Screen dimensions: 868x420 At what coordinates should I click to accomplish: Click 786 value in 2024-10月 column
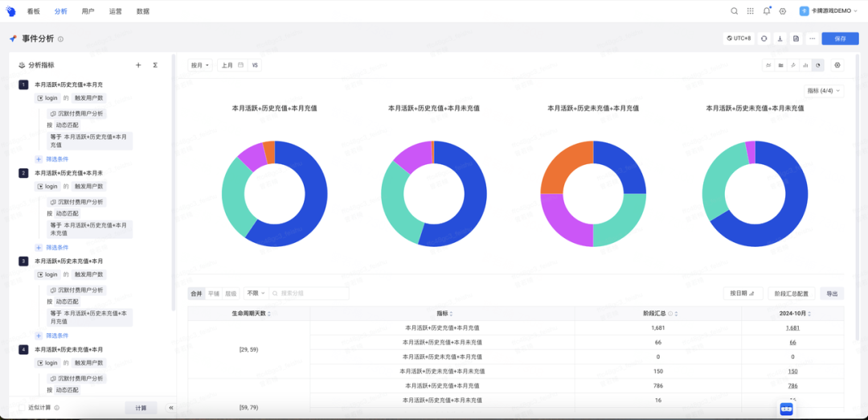click(792, 385)
